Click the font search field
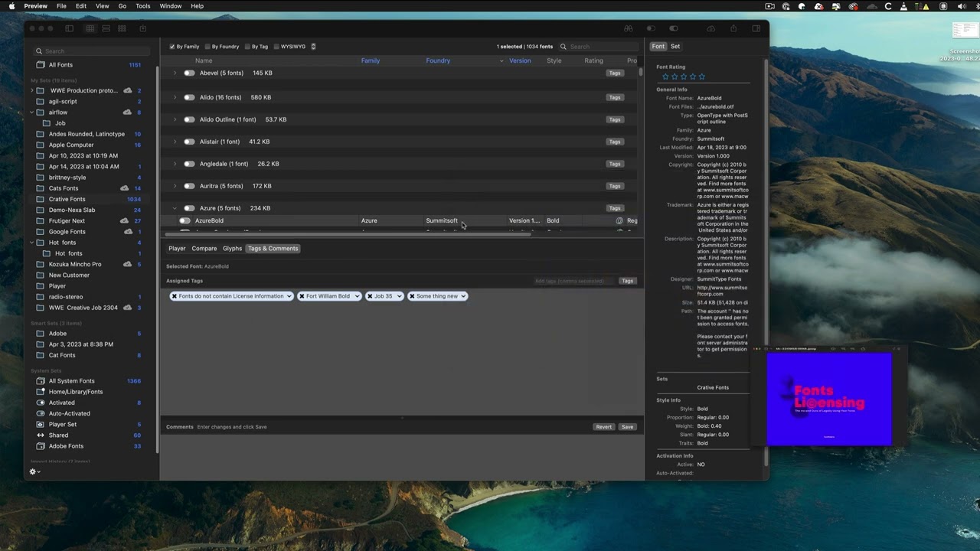Viewport: 980px width, 551px height. pos(599,47)
